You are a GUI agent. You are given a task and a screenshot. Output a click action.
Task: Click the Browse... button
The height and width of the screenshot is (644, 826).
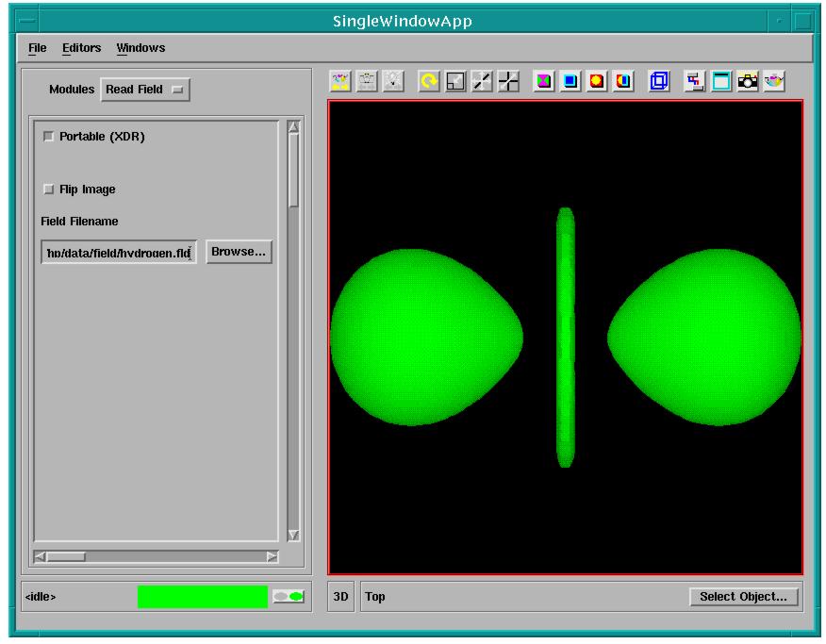pos(239,252)
